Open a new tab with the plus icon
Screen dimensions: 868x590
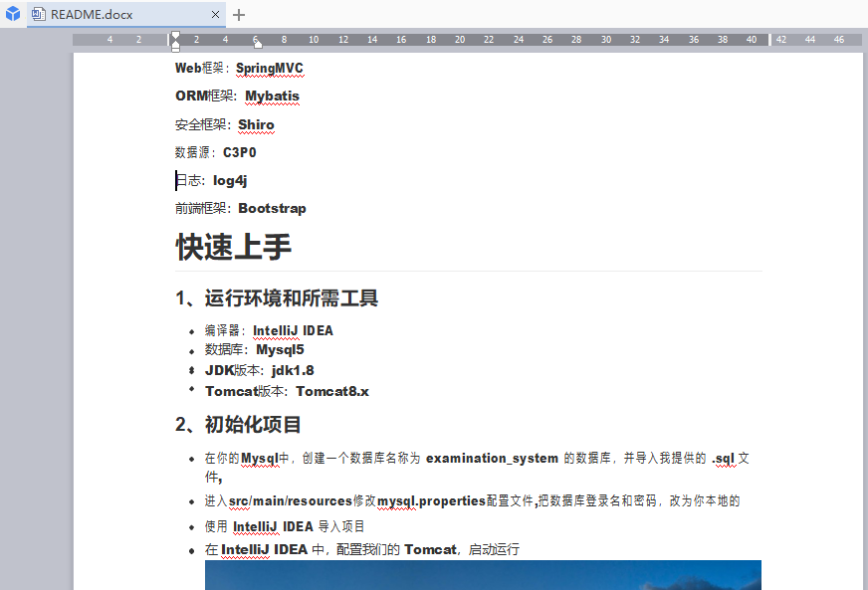[x=237, y=15]
